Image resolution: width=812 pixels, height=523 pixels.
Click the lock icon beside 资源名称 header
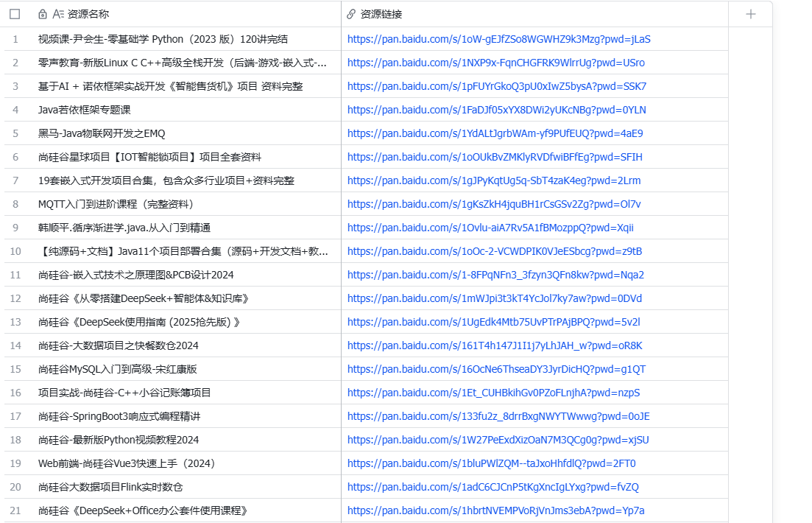pyautogui.click(x=43, y=14)
